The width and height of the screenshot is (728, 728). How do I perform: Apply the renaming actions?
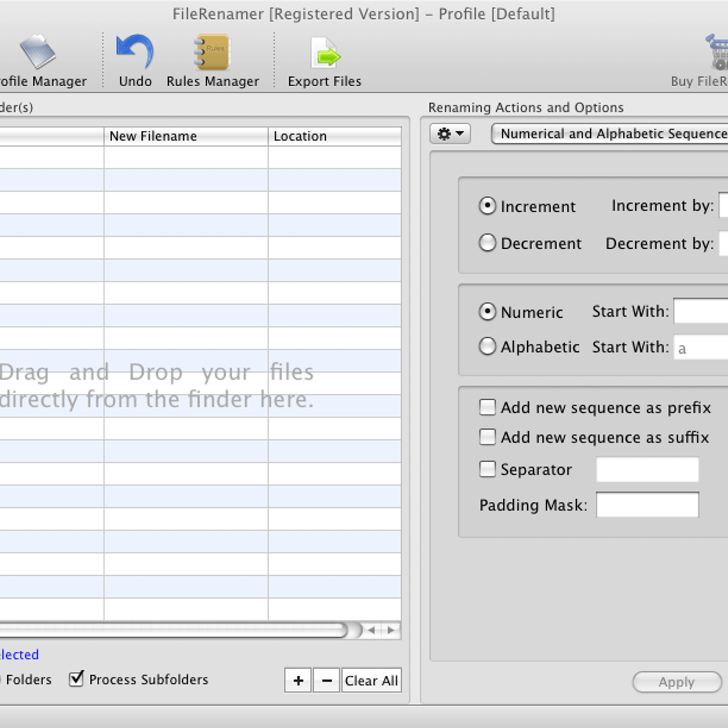coord(676,682)
